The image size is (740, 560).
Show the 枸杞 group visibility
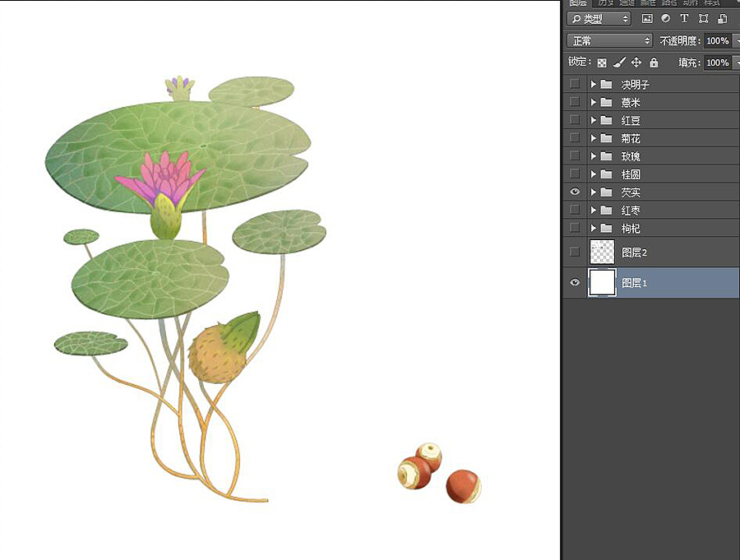click(x=575, y=227)
